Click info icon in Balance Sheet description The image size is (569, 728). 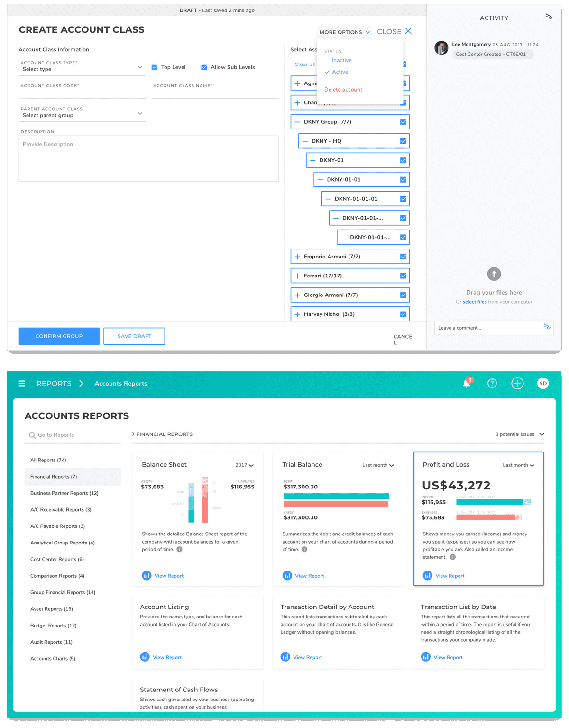tap(179, 549)
